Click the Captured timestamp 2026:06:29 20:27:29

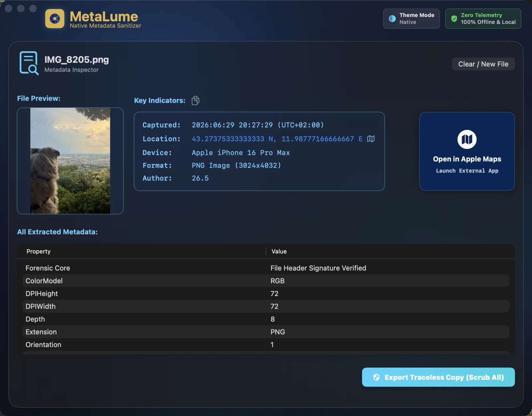(232, 125)
